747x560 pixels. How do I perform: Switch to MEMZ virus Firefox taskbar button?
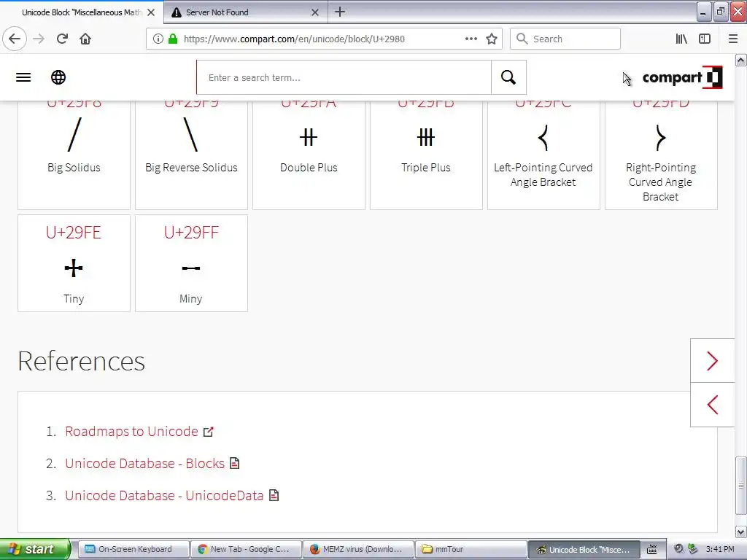358,549
